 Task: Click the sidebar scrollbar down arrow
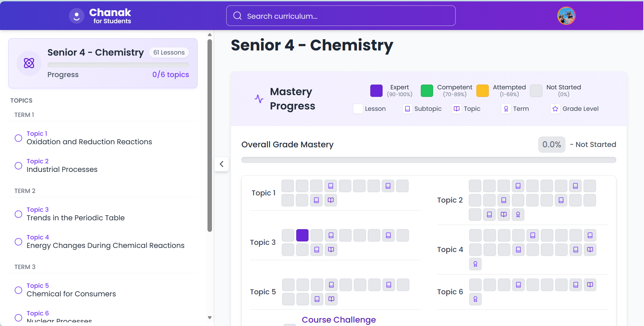pyautogui.click(x=210, y=317)
